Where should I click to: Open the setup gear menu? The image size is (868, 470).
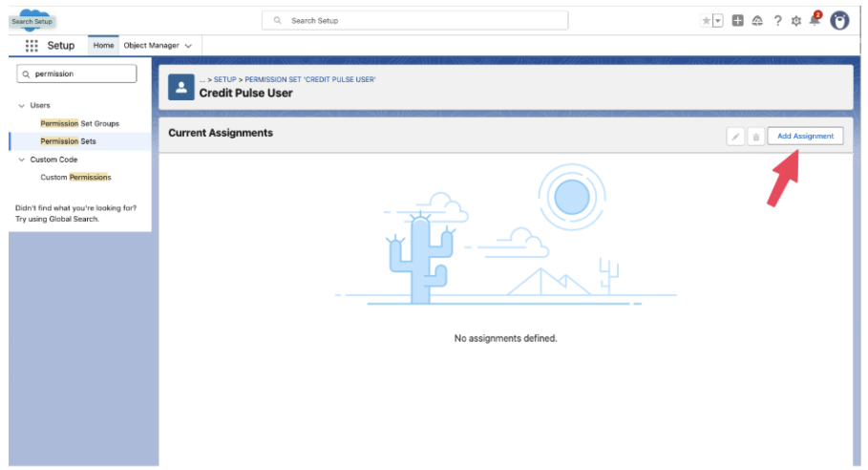click(x=796, y=21)
